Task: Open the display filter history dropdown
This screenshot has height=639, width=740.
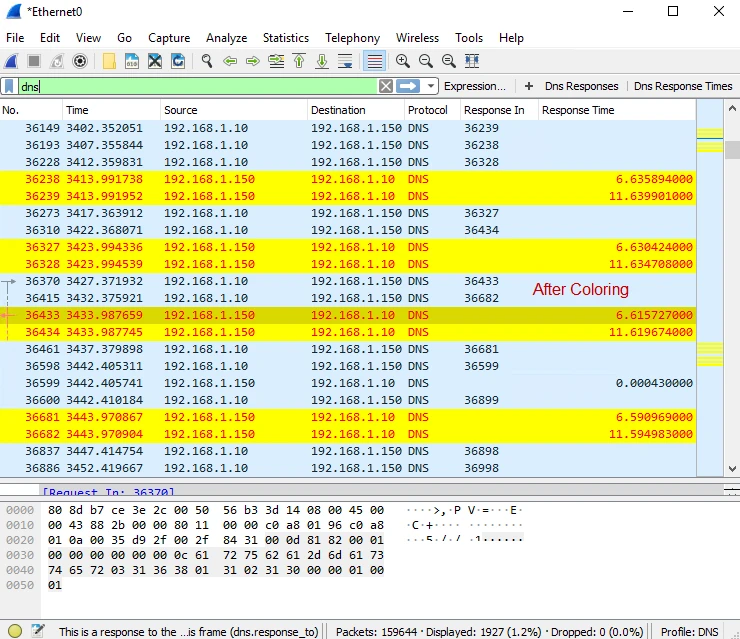Action: [x=431, y=86]
